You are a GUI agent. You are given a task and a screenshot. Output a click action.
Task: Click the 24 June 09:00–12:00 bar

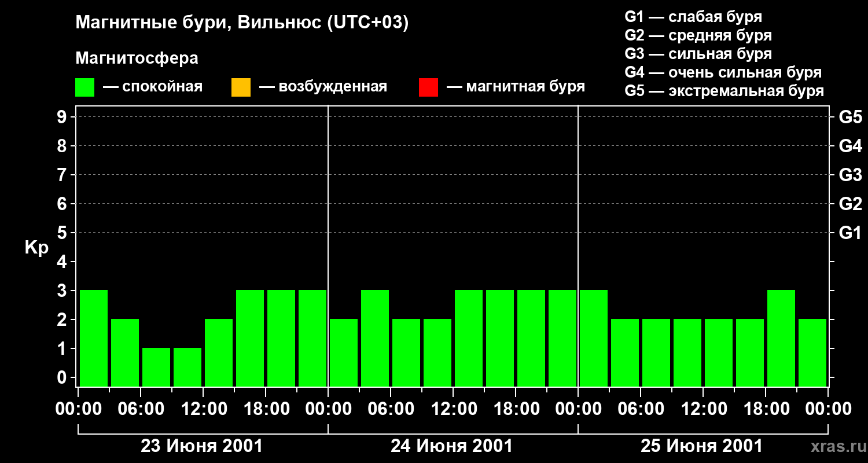pyautogui.click(x=437, y=352)
